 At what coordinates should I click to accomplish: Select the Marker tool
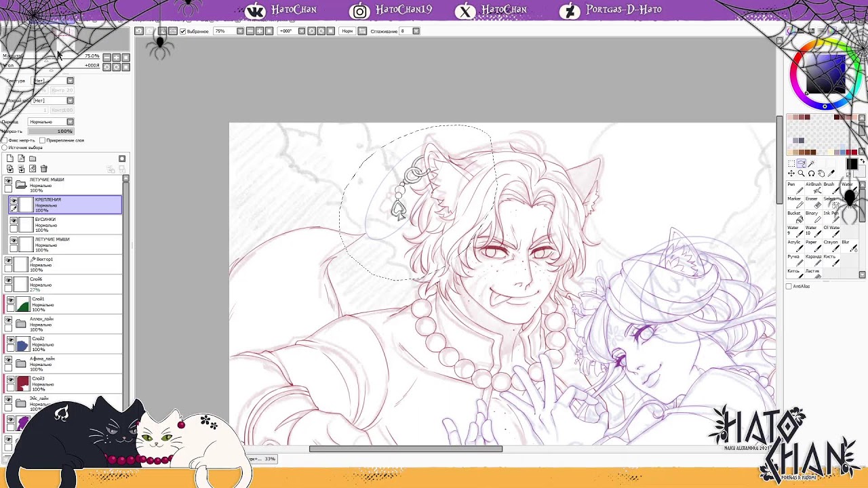(794, 202)
